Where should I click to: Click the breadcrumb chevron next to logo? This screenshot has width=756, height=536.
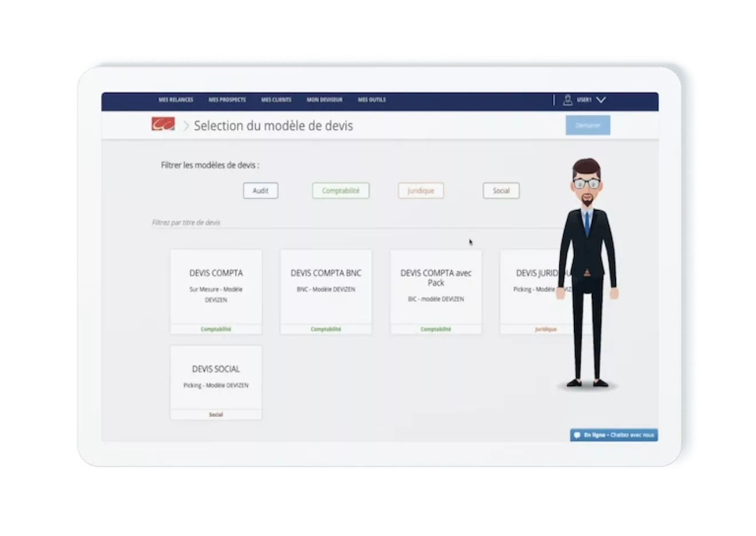[x=186, y=126]
